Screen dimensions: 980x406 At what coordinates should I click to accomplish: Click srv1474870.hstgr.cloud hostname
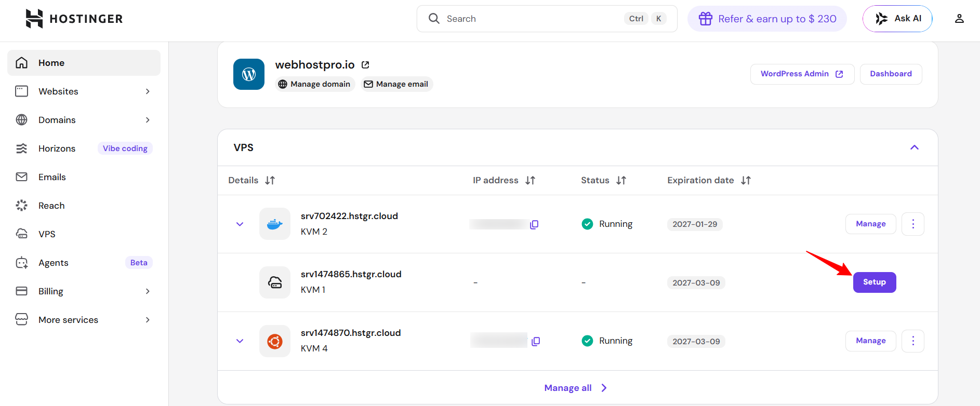(x=351, y=333)
